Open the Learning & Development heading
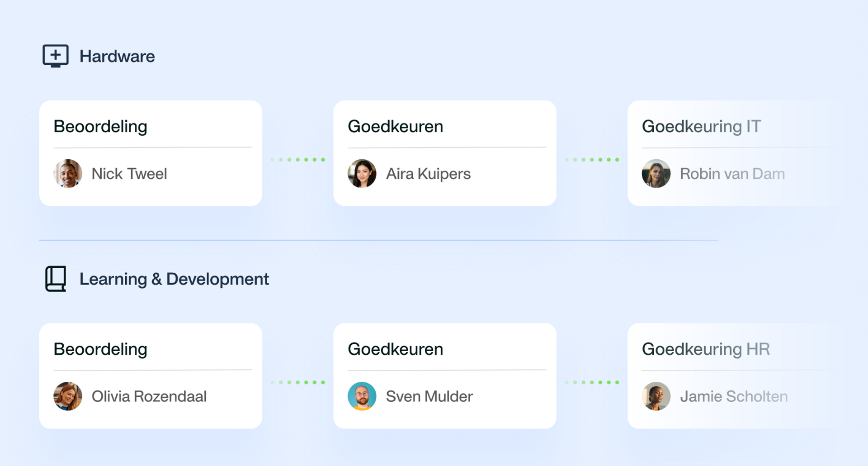The image size is (868, 466). [174, 279]
